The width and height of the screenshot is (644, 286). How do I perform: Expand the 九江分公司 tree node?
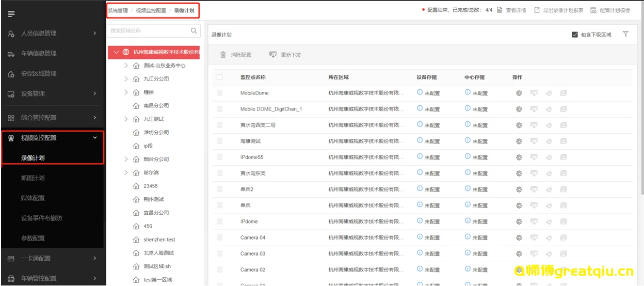pyautogui.click(x=126, y=79)
